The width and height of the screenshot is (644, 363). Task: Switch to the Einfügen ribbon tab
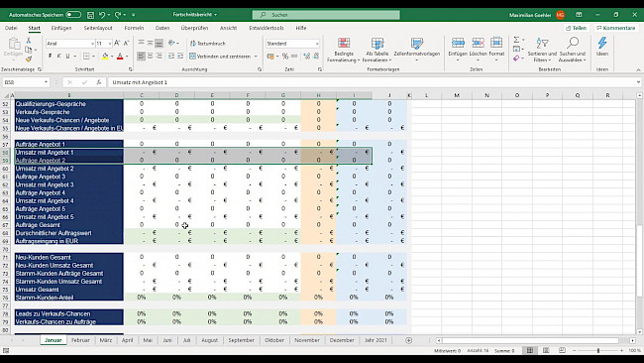(x=61, y=28)
